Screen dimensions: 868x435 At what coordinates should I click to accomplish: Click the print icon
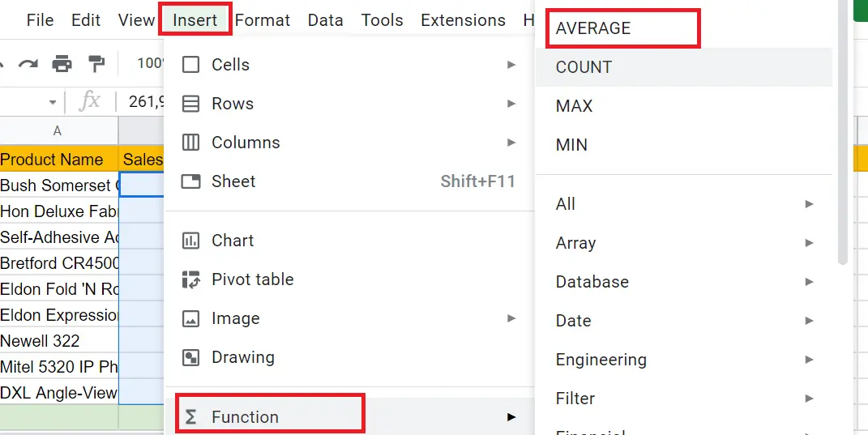point(62,64)
